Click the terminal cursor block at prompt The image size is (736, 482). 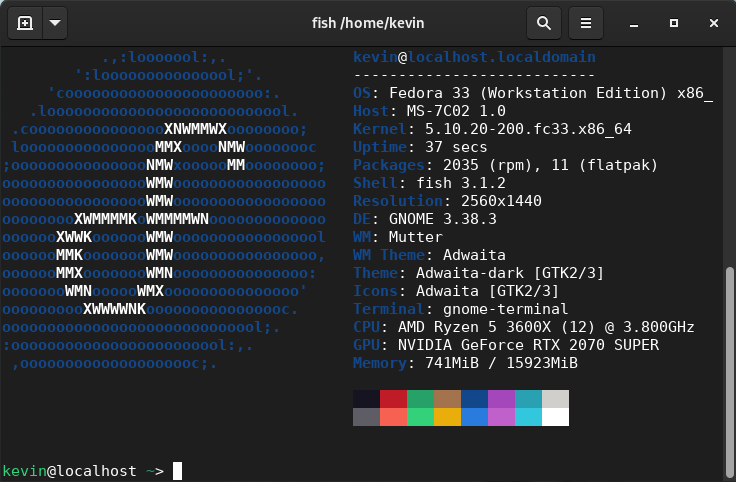(x=177, y=471)
